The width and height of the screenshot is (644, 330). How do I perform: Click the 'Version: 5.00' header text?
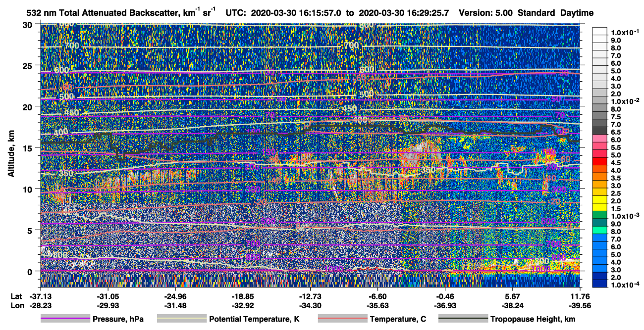point(486,13)
